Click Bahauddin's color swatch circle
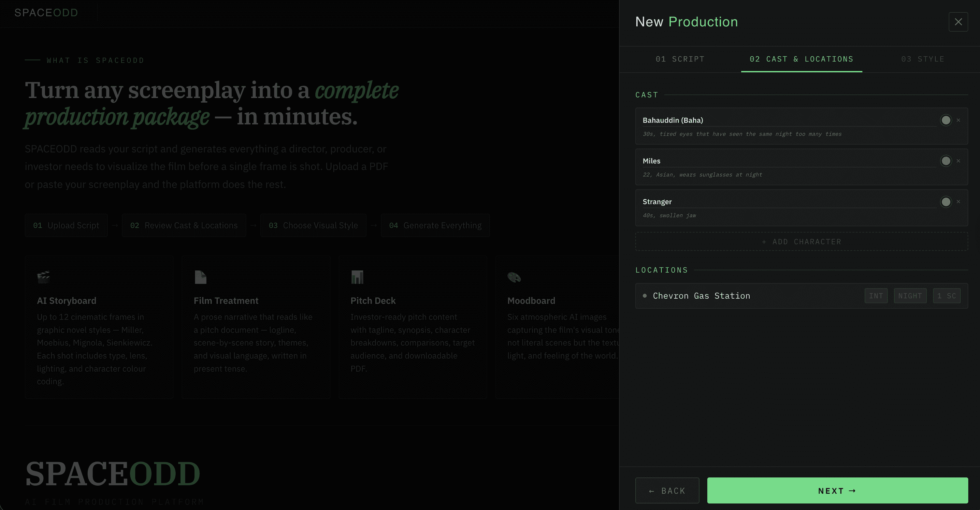The image size is (980, 510). click(946, 120)
